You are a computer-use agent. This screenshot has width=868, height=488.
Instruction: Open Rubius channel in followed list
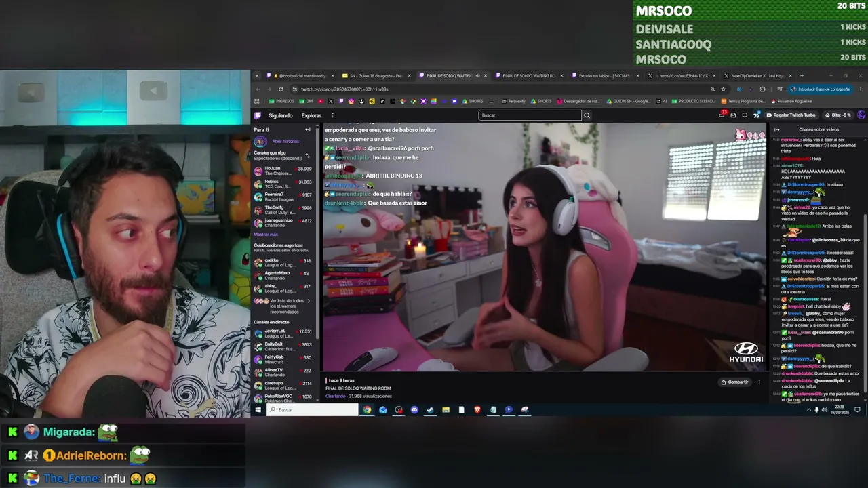pyautogui.click(x=283, y=184)
